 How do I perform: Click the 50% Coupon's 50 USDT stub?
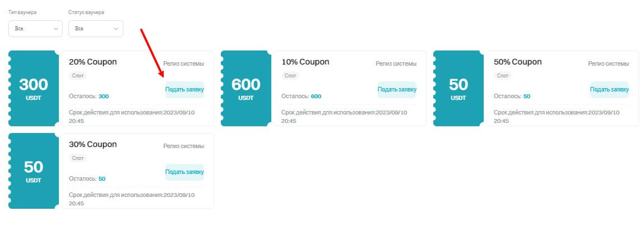pyautogui.click(x=458, y=88)
